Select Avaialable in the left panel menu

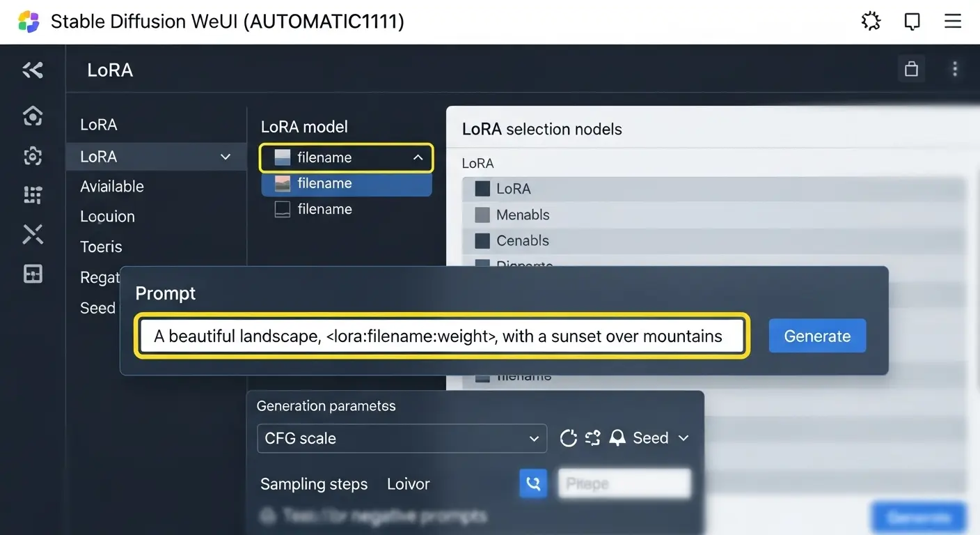112,187
